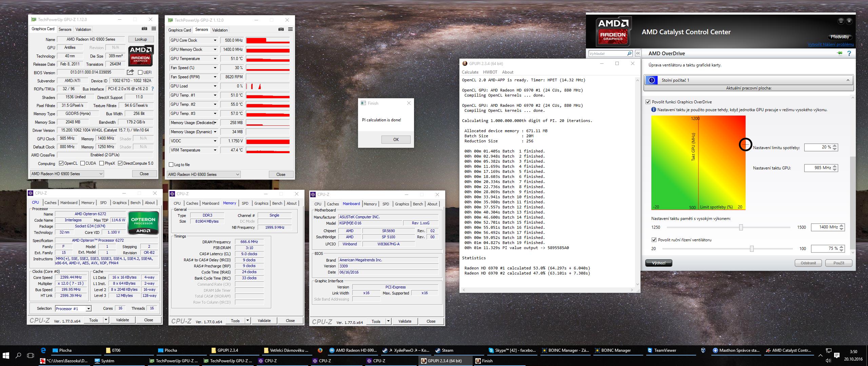Toggle the CUDA checkbox
This screenshot has width=868, height=366.
pos(82,163)
